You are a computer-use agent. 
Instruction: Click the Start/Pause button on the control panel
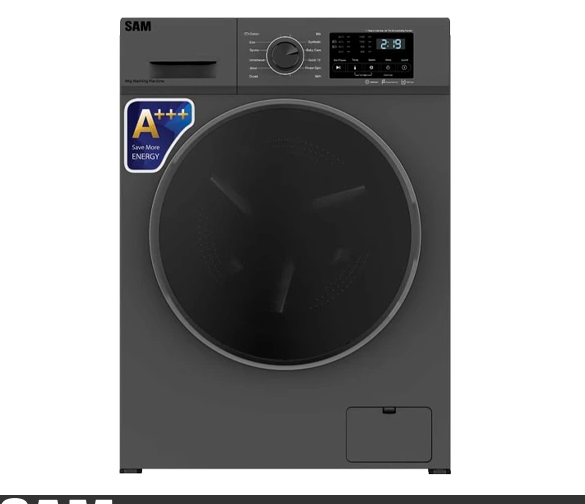[338, 68]
